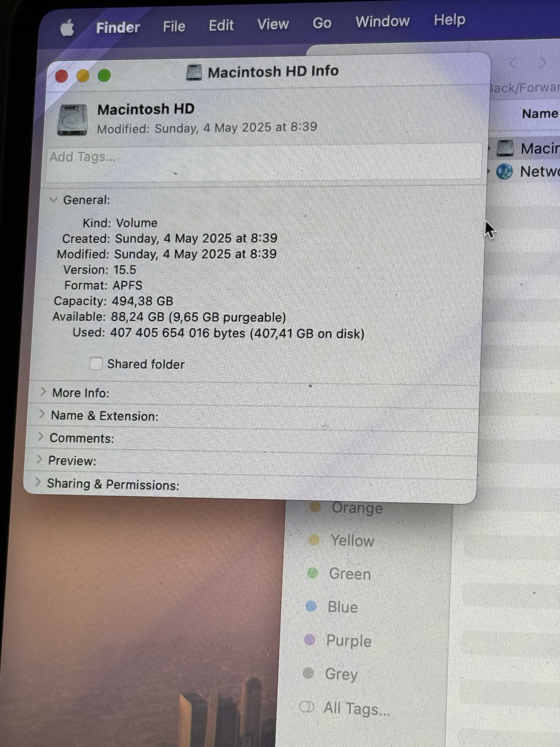Image resolution: width=560 pixels, height=747 pixels.
Task: Click the Network globe icon in the Finder list
Action: (x=505, y=172)
